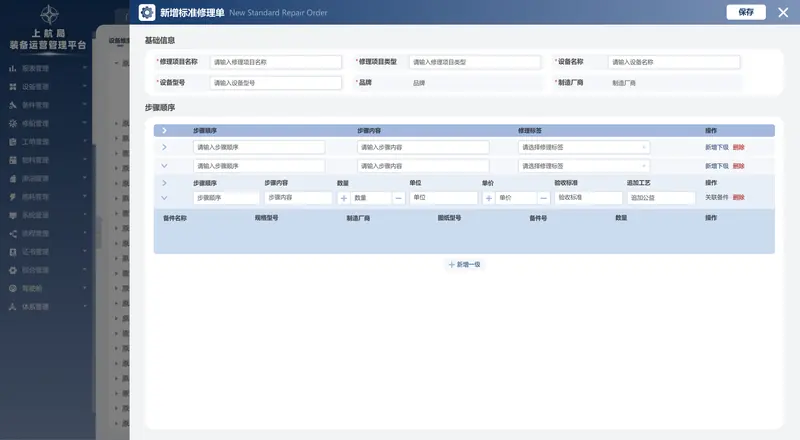Open 报表管理 bar-chart icon in sidebar

click(x=13, y=68)
